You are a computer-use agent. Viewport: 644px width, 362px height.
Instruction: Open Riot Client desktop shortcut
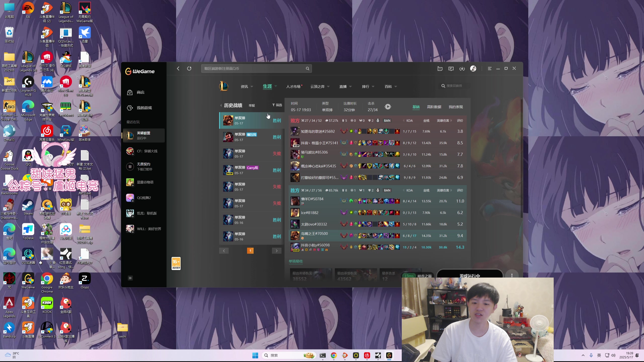pyautogui.click(x=66, y=86)
